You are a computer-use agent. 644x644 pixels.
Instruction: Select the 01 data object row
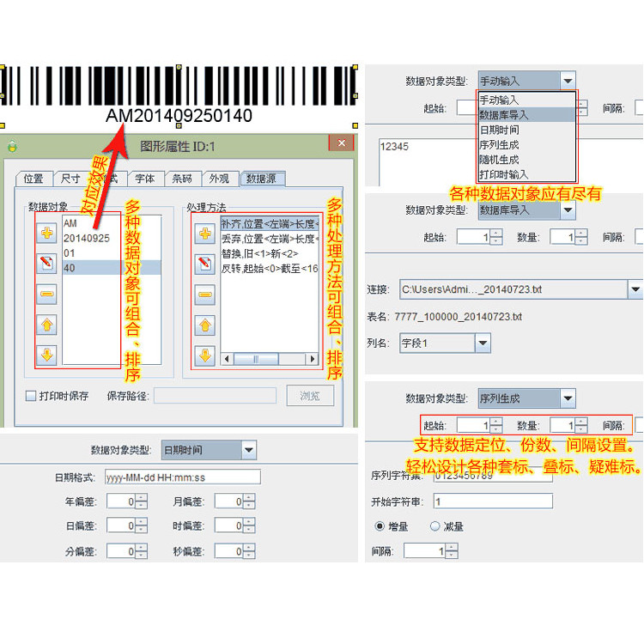click(112, 253)
